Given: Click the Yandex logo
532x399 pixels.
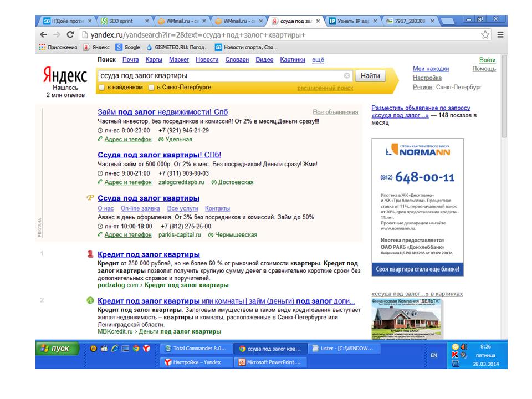Looking at the screenshot, I should pyautogui.click(x=65, y=75).
